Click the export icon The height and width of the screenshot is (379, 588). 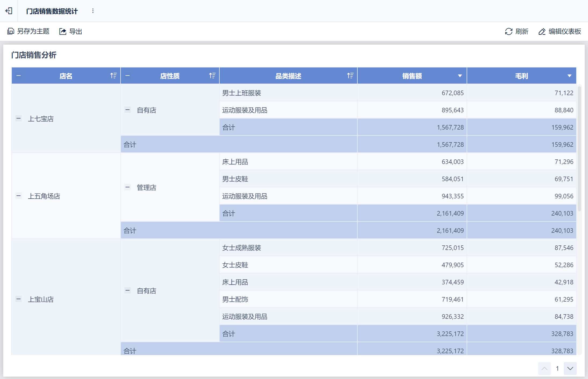point(63,31)
